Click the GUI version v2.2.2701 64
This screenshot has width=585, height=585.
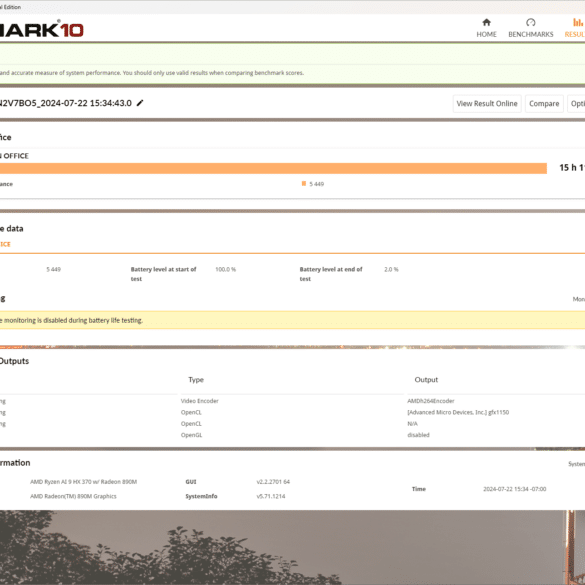point(273,482)
